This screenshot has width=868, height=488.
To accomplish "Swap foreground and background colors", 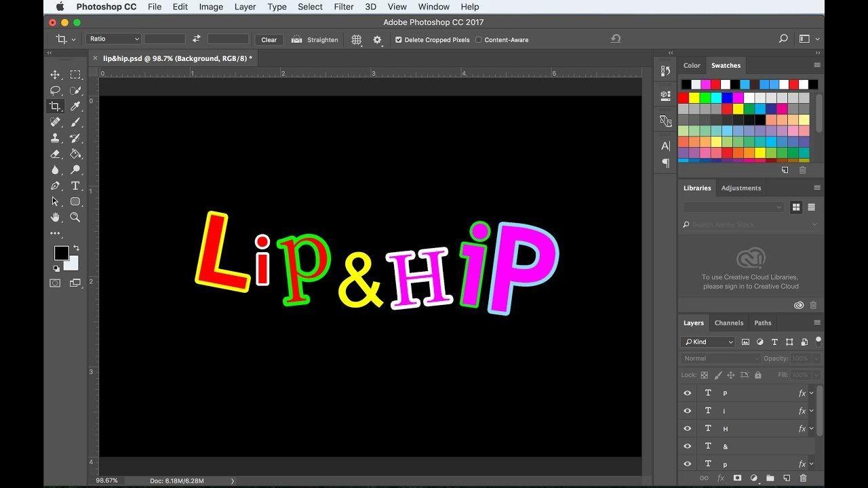I will coord(76,248).
